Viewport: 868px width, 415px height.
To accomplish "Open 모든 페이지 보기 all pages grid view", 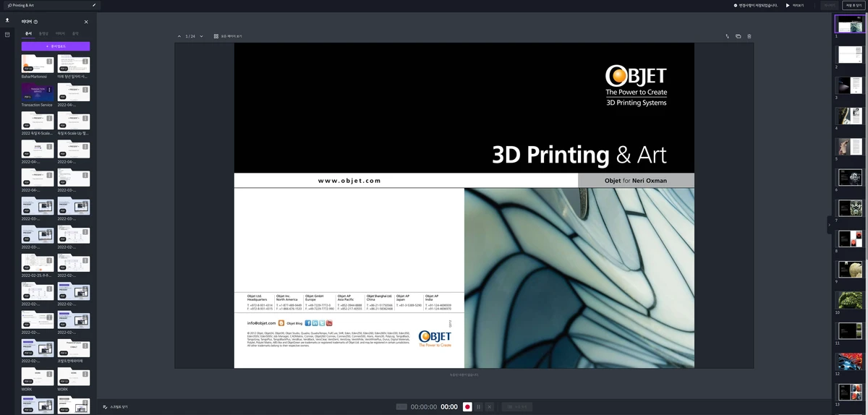I will pyautogui.click(x=228, y=36).
